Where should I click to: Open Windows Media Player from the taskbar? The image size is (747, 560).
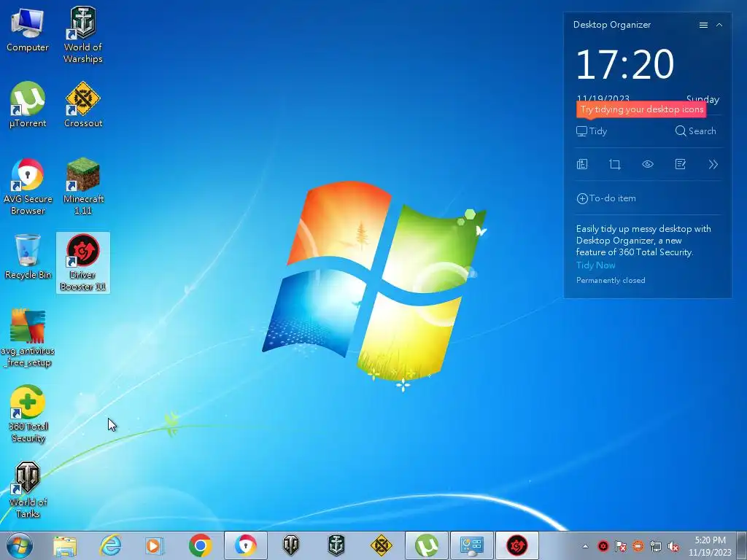[155, 545]
